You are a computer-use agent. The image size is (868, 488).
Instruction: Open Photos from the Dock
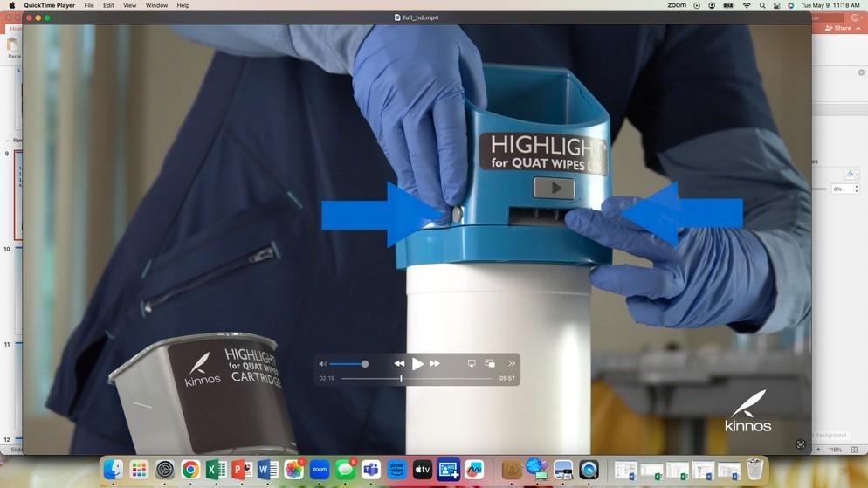click(294, 470)
